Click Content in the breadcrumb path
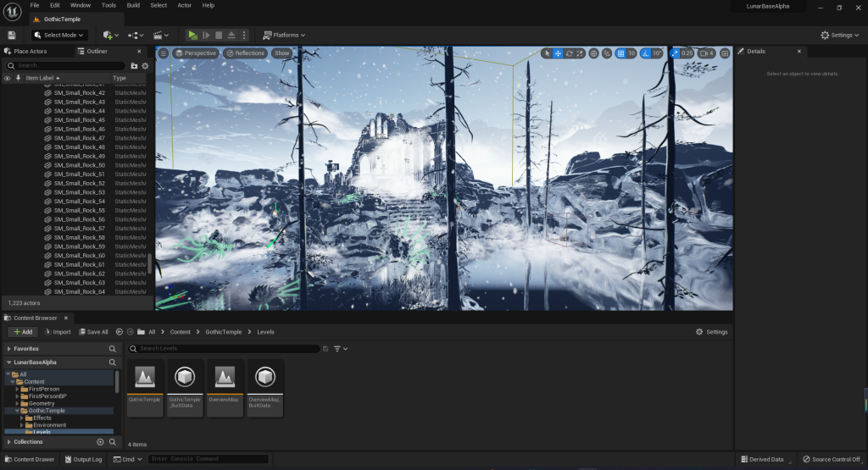Image resolution: width=868 pixels, height=470 pixels. pos(180,332)
